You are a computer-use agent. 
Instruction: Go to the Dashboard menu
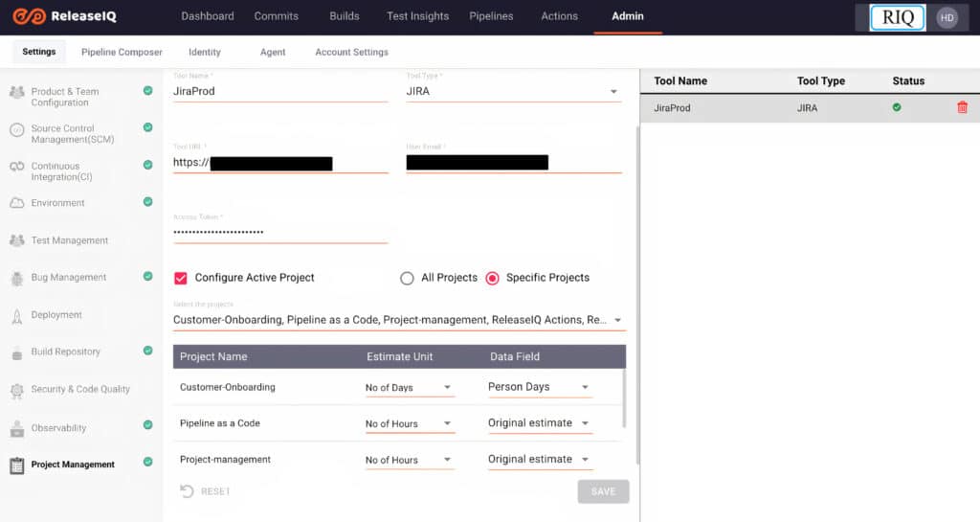click(x=208, y=16)
